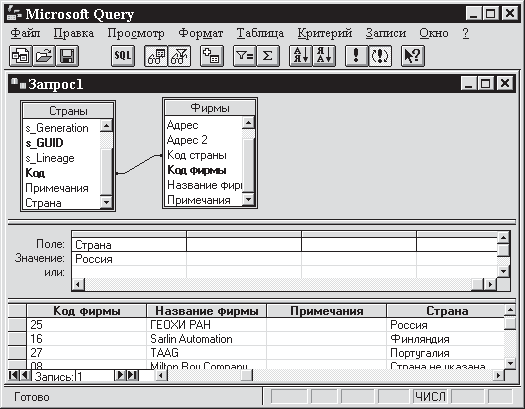Click the New Query toolbar icon
525x409 pixels.
(x=21, y=56)
